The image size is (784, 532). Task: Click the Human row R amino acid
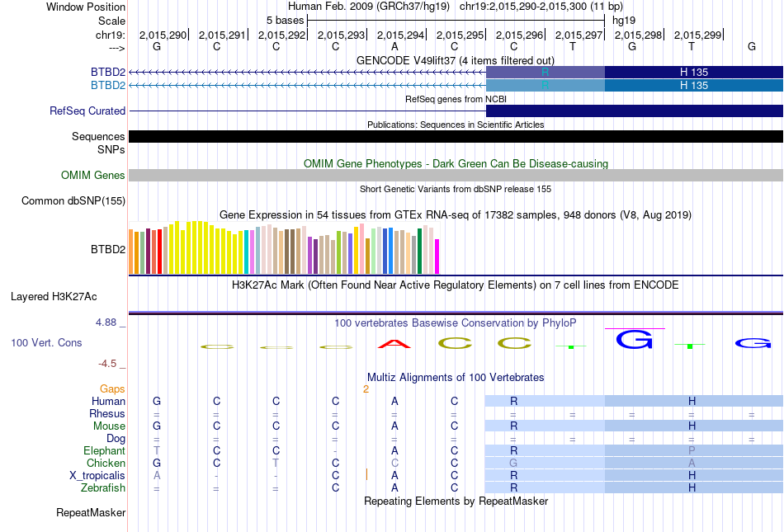click(x=513, y=401)
